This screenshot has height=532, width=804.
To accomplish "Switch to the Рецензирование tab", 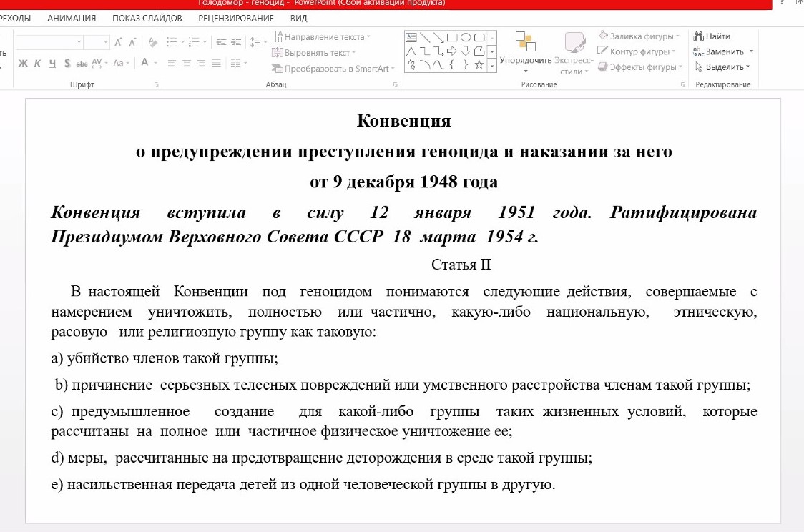I will [x=236, y=19].
